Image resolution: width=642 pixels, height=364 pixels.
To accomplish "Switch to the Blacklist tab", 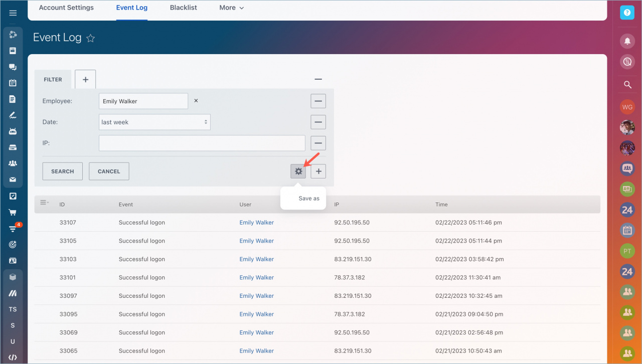I will (184, 8).
